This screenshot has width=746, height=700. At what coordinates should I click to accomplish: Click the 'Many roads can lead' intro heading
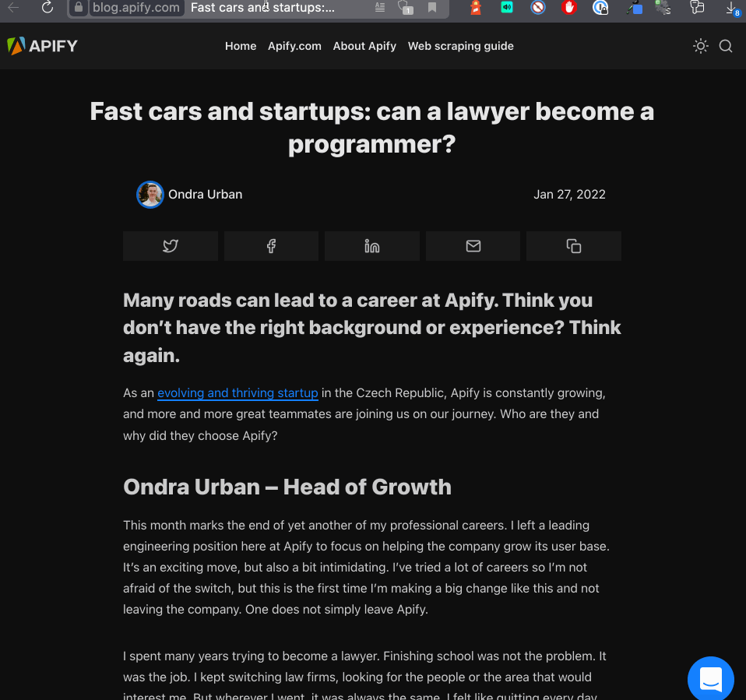[372, 328]
